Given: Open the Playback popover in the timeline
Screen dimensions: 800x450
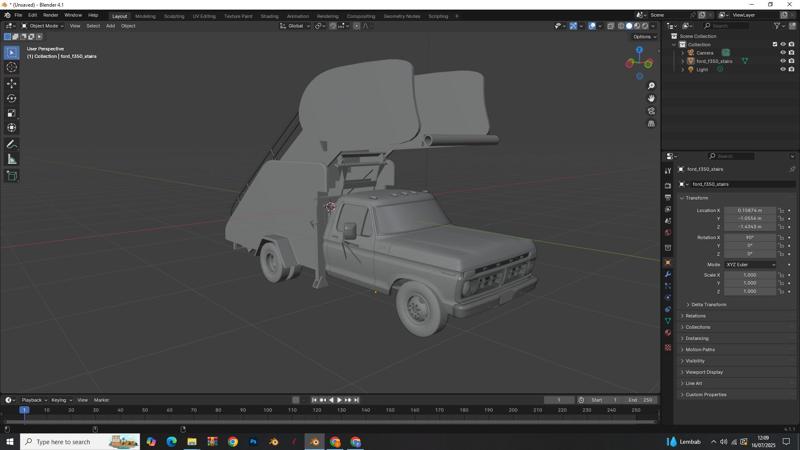Looking at the screenshot, I should pyautogui.click(x=33, y=400).
